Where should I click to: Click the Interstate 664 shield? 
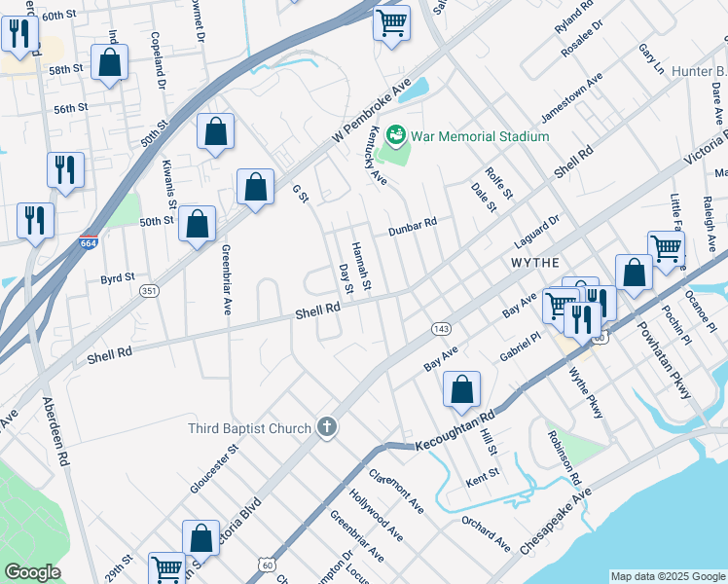point(88,242)
